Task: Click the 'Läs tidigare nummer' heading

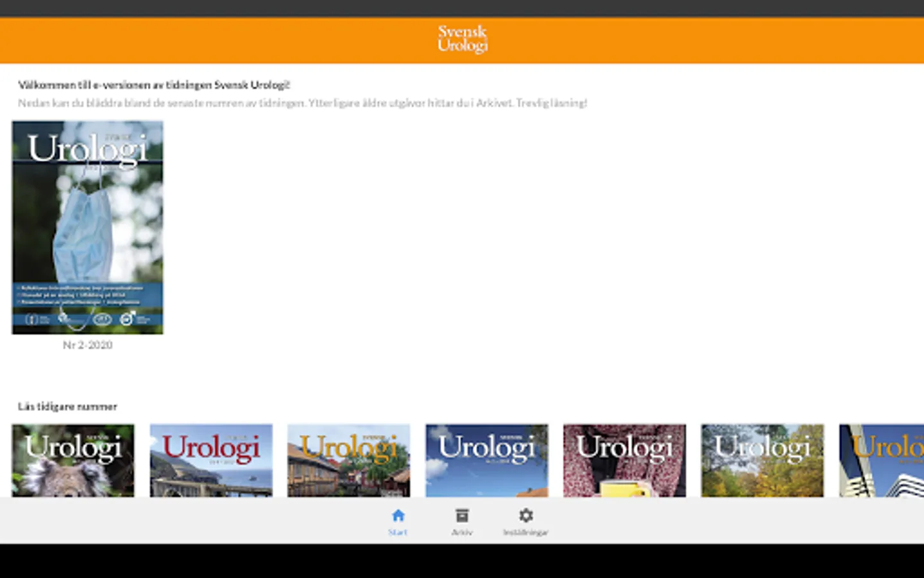Action: click(67, 407)
